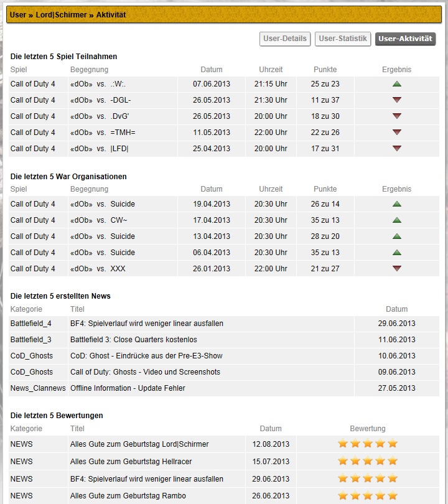Click the news date 27.05.2013
The width and height of the screenshot is (448, 504).
(x=396, y=388)
